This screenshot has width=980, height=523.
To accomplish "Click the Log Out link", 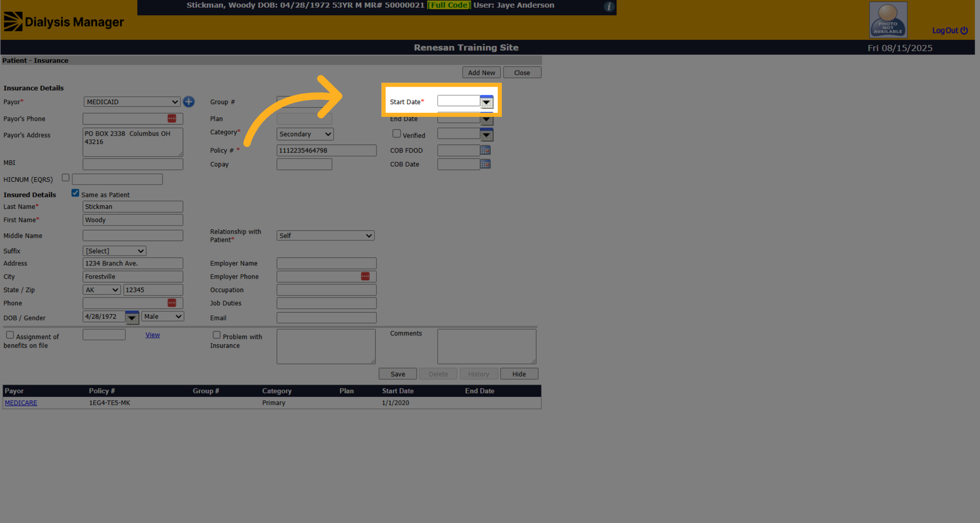I will (x=950, y=31).
